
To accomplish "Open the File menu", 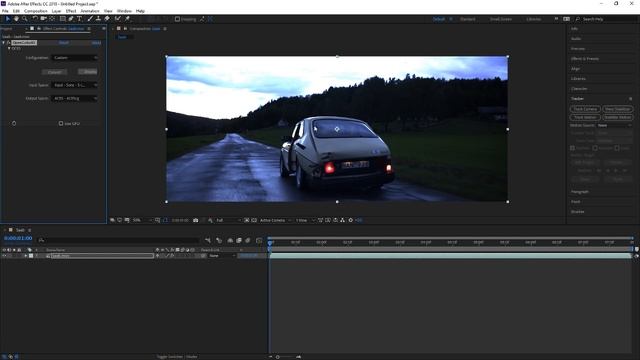I will click(x=5, y=11).
